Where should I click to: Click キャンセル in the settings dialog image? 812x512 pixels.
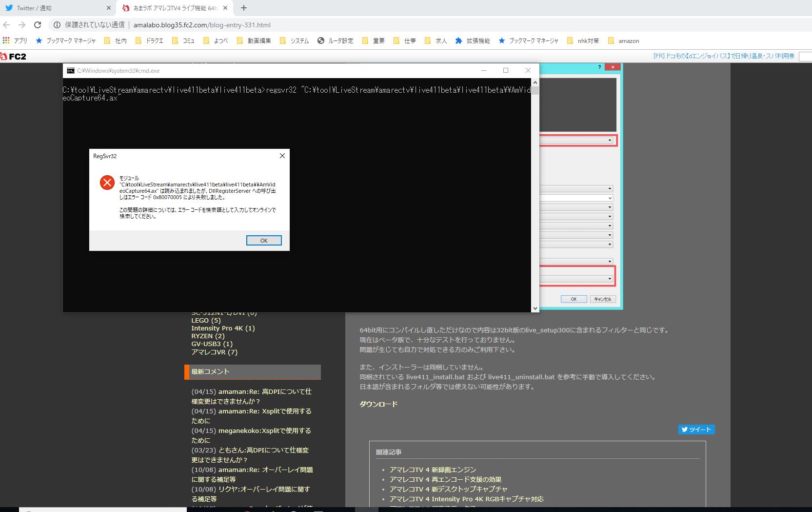pos(603,299)
